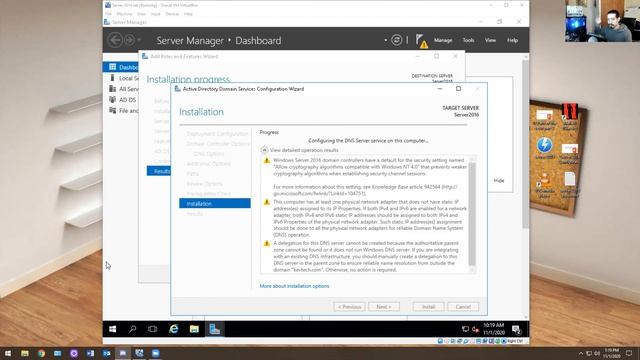
Task: Click the guest tray muted volume icon
Action: [x=475, y=329]
